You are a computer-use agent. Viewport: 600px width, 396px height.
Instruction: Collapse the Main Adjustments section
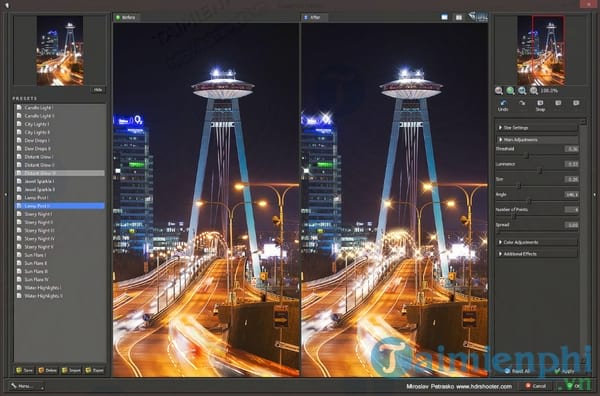(x=537, y=140)
